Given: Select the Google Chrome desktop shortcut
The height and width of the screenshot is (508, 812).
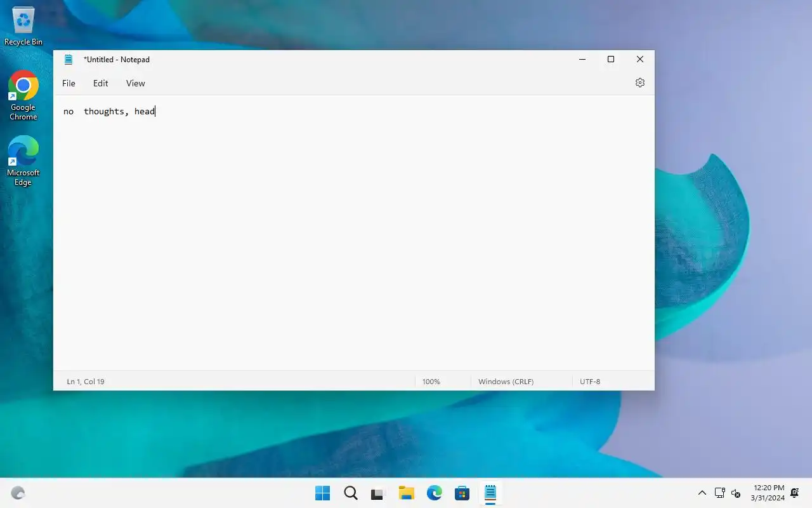Looking at the screenshot, I should coord(23,96).
